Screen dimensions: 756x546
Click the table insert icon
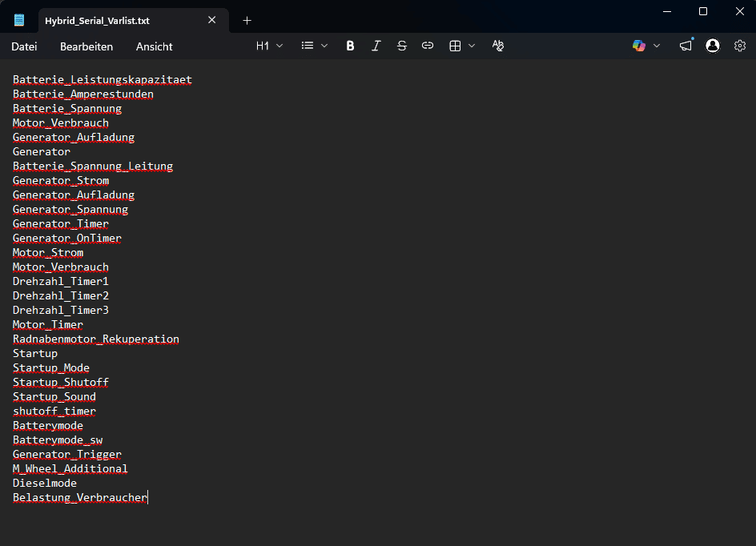click(x=455, y=46)
